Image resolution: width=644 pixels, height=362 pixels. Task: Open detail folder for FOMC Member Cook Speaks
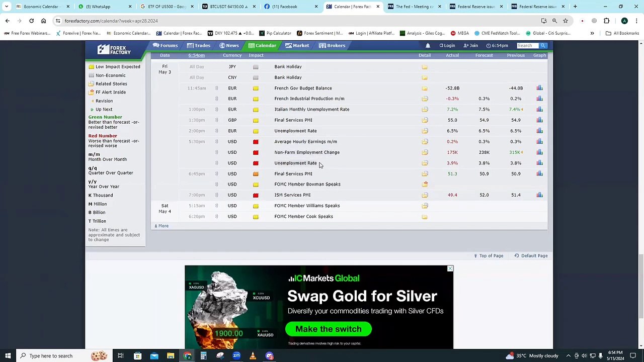(425, 217)
